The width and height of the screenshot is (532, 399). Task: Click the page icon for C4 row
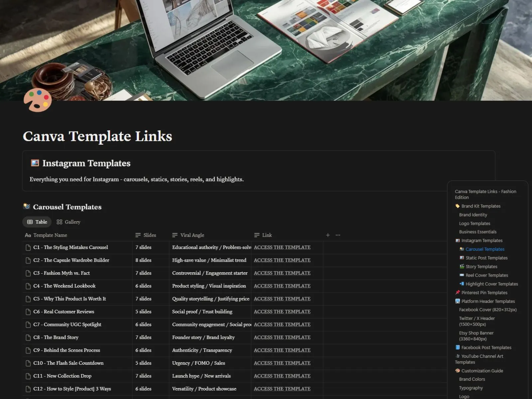(x=28, y=286)
